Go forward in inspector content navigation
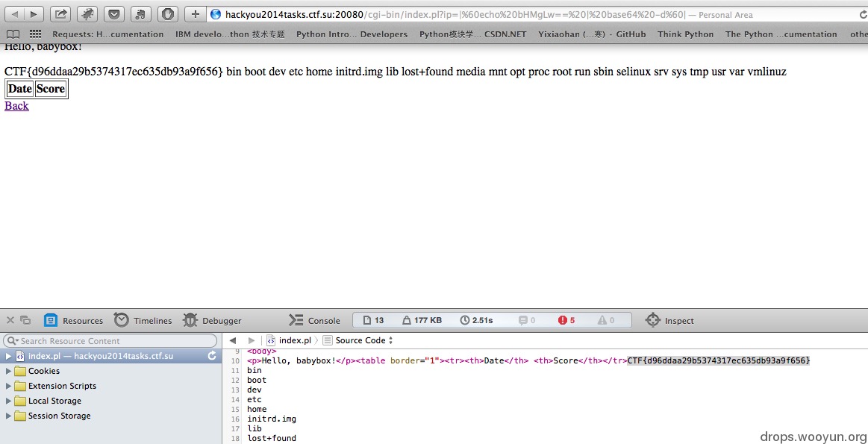 click(252, 340)
